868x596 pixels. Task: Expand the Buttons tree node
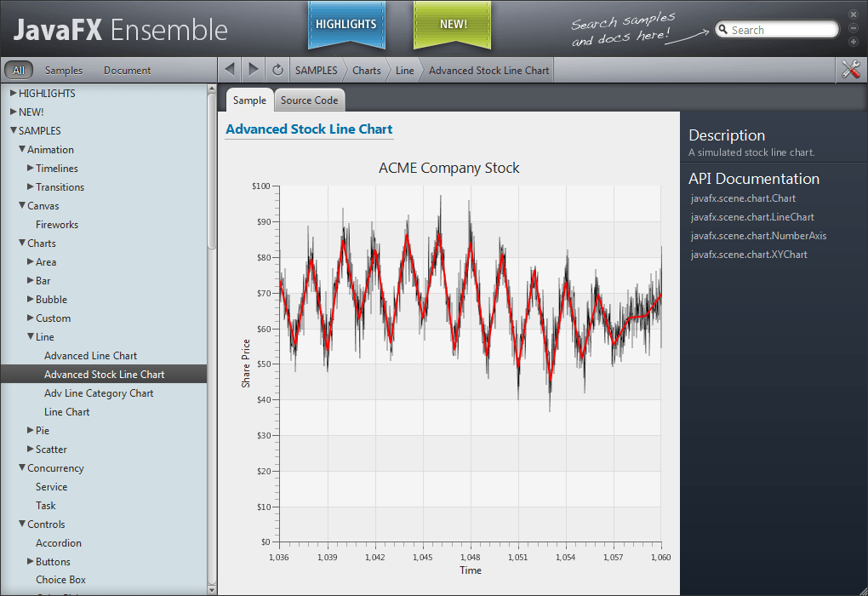pos(31,561)
